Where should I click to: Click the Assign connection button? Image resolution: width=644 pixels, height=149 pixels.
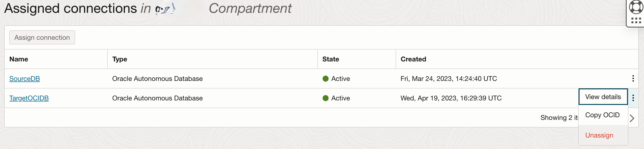[42, 37]
